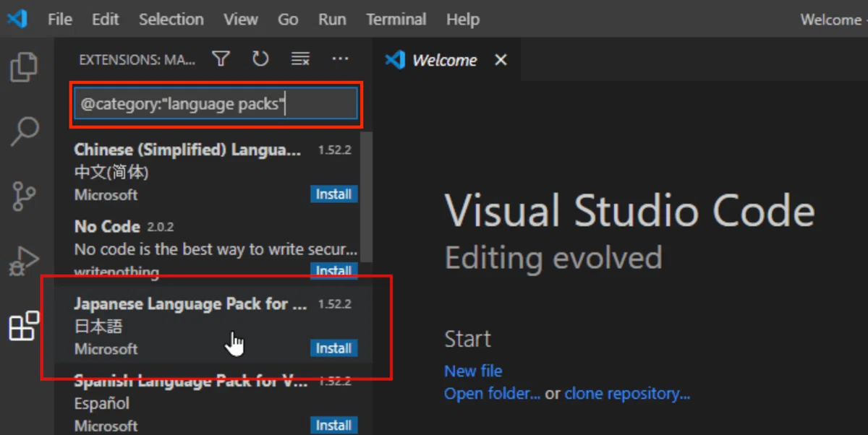Viewport: 868px width, 435px height.
Task: Install the No Code extension
Action: 333,271
